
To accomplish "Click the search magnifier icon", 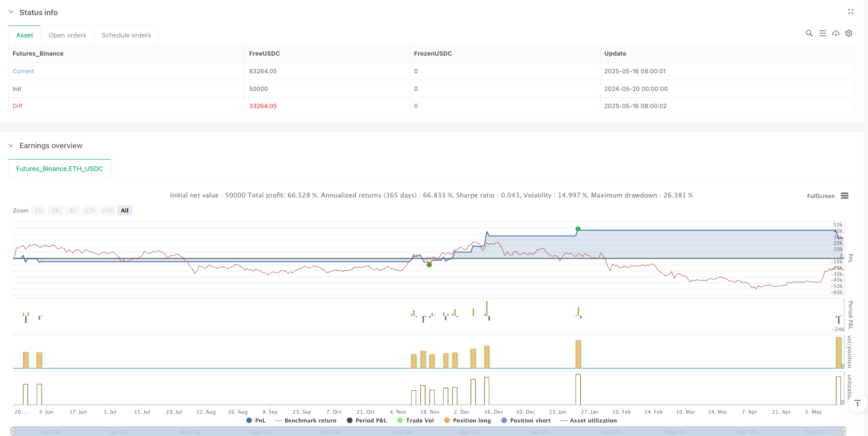I will 809,33.
